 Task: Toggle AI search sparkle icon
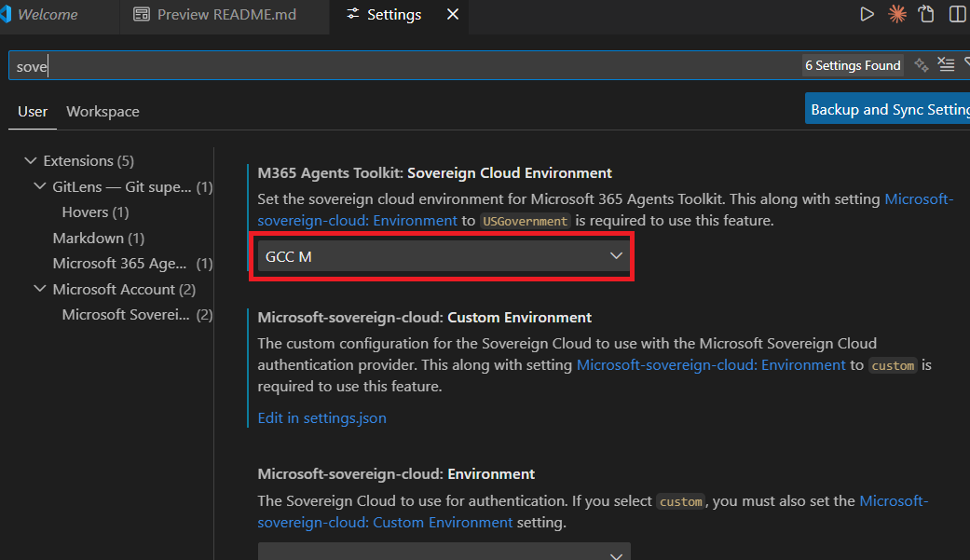922,64
